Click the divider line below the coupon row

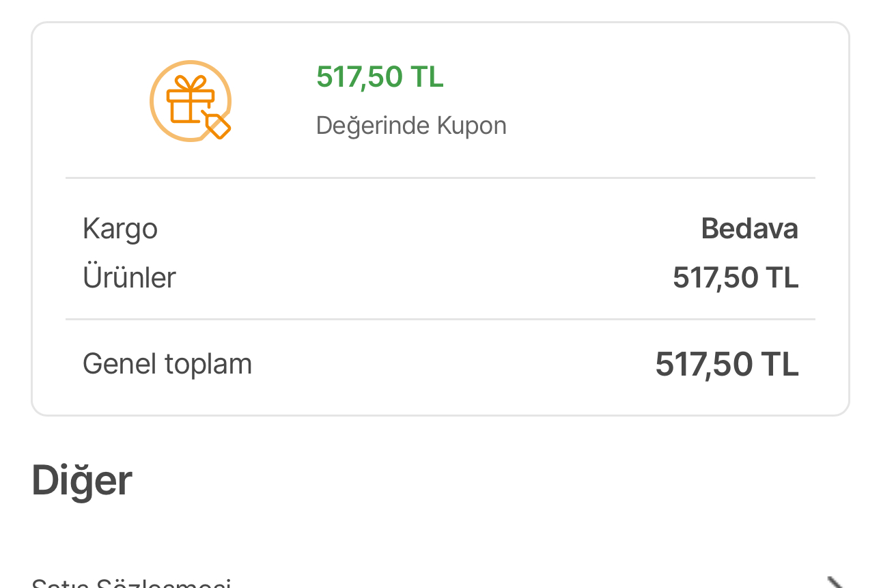pos(440,178)
